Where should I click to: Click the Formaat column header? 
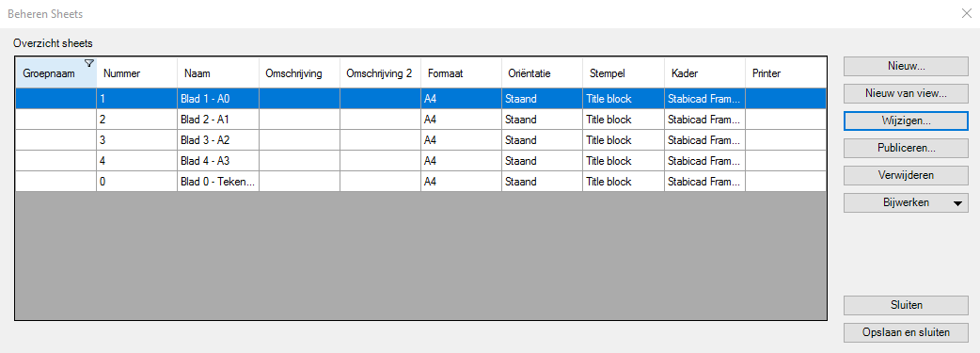[461, 73]
